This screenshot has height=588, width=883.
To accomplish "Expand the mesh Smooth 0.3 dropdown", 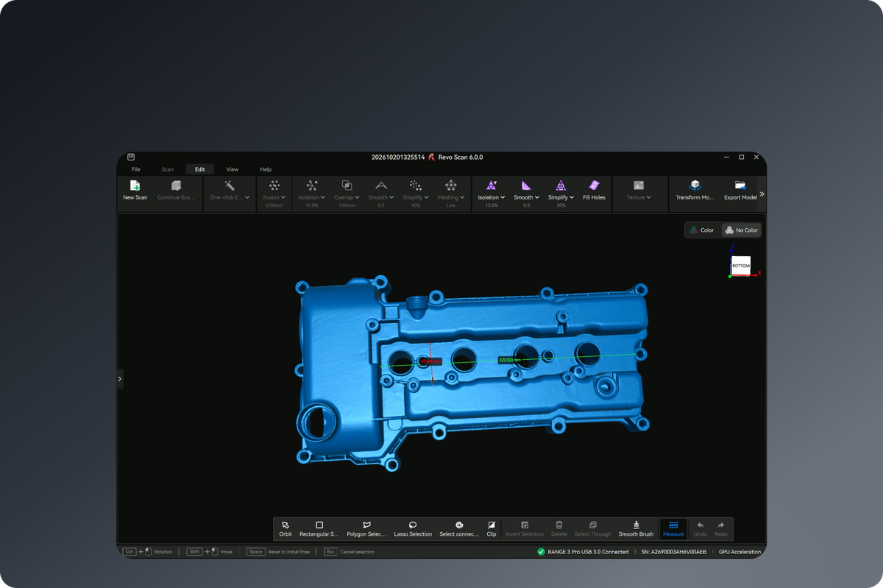I will tap(537, 197).
